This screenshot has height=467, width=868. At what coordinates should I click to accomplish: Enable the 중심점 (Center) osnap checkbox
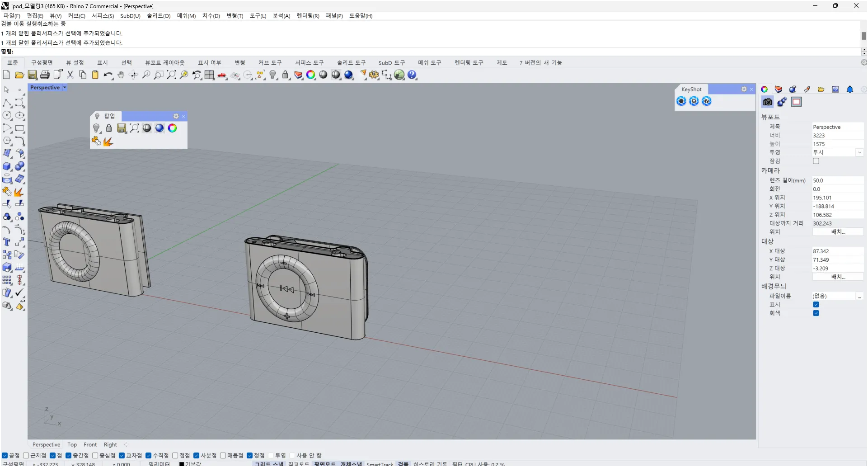click(95, 456)
